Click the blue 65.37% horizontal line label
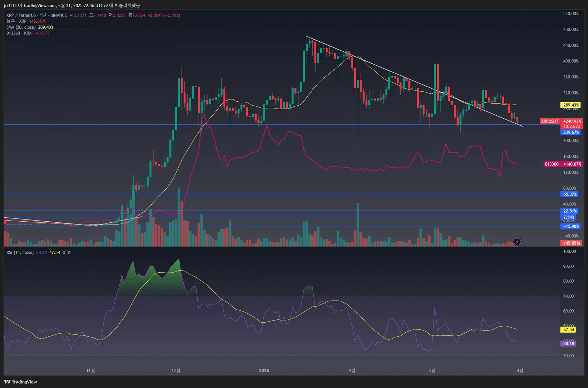588x388 pixels. [x=570, y=194]
